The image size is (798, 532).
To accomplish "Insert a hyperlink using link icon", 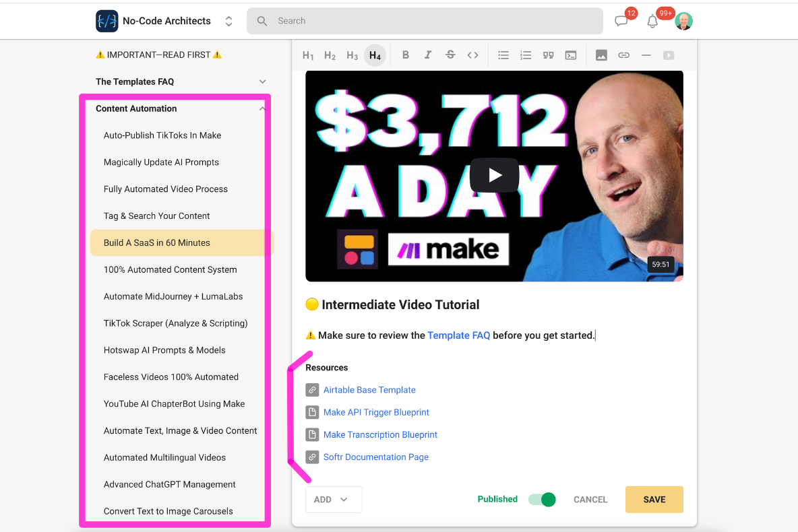I will pyautogui.click(x=624, y=55).
